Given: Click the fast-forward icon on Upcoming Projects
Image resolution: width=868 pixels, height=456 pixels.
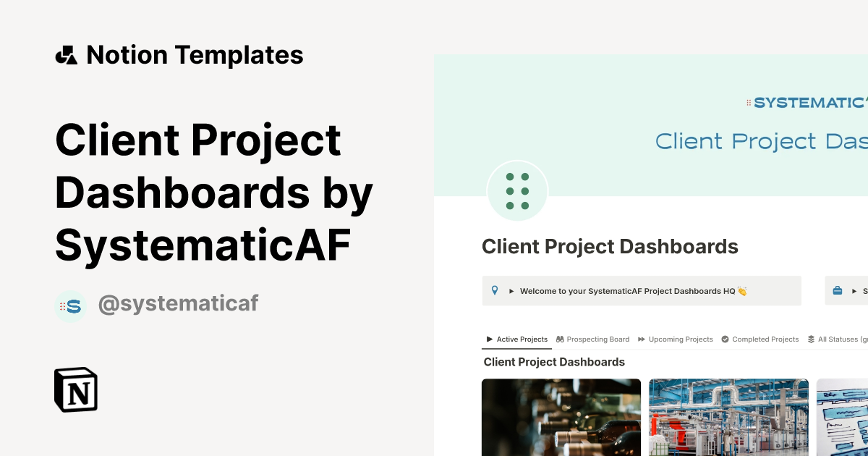Looking at the screenshot, I should pyautogui.click(x=641, y=339).
